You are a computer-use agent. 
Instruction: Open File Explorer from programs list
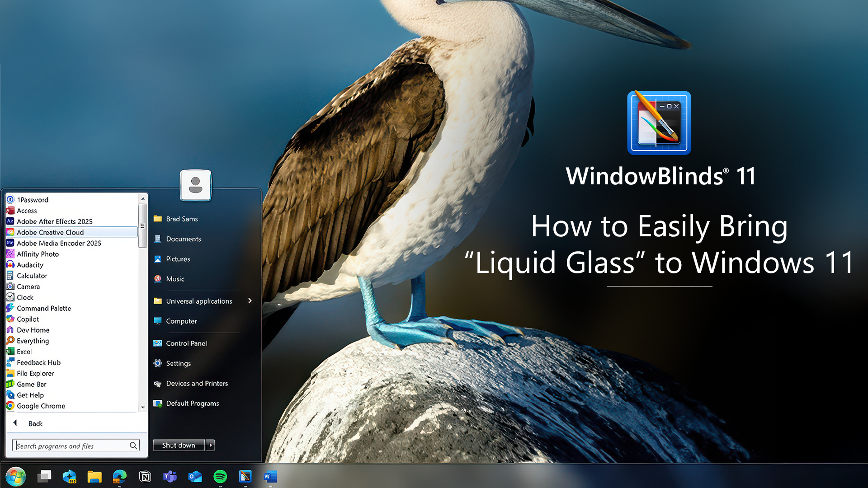72,373
